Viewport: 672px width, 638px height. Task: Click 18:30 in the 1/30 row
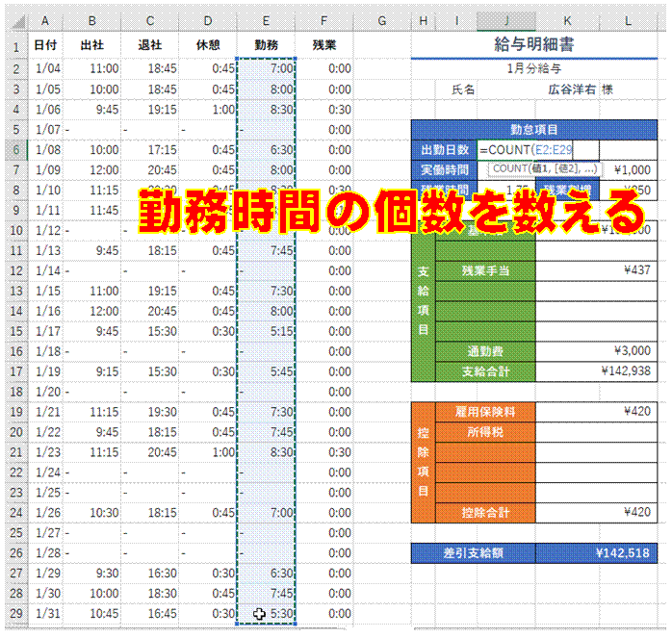(150, 593)
